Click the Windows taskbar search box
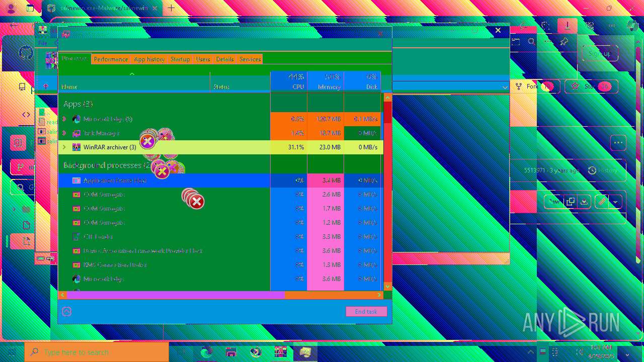This screenshot has height=362, width=644. pos(97,352)
